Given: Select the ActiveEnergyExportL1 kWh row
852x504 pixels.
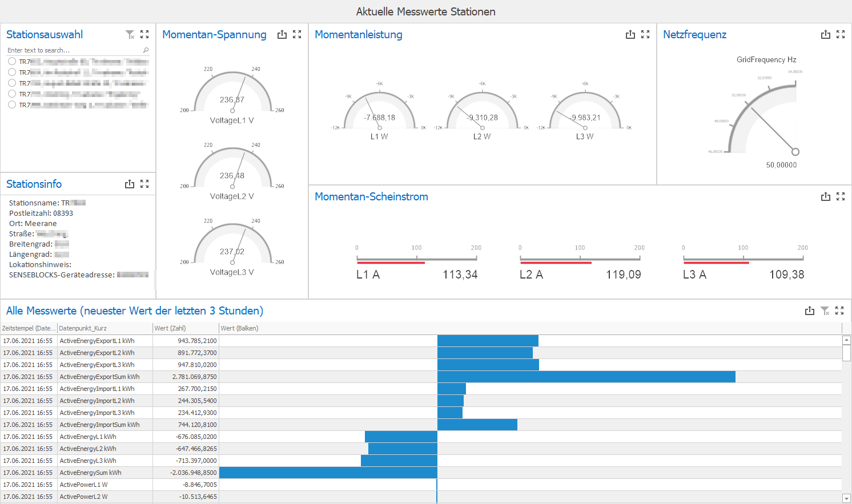Looking at the screenshot, I should tap(421, 341).
